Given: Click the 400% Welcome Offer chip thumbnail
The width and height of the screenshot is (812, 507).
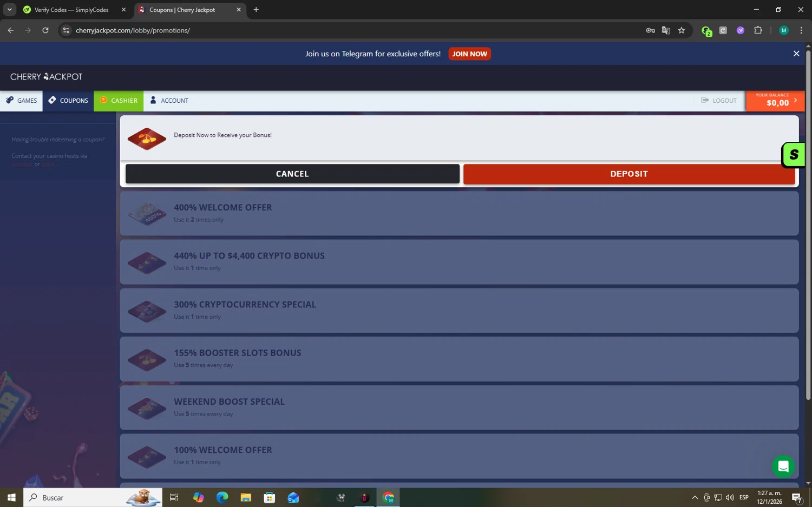Looking at the screenshot, I should click(x=147, y=214).
